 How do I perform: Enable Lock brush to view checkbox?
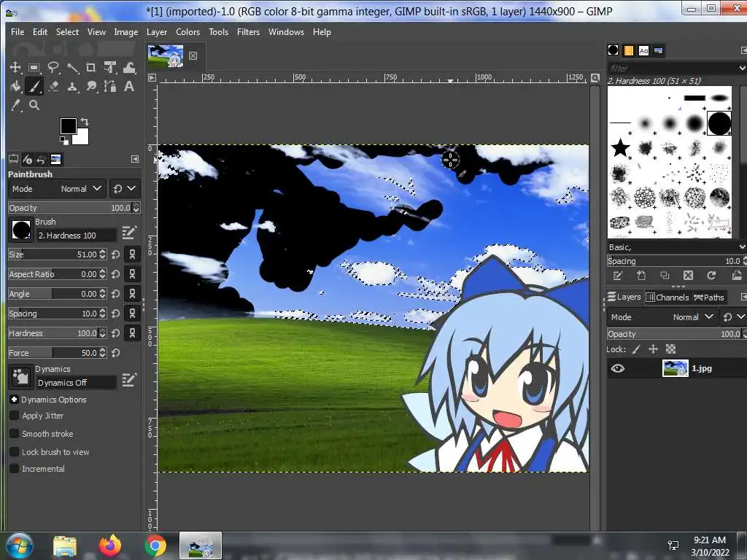[x=15, y=452]
